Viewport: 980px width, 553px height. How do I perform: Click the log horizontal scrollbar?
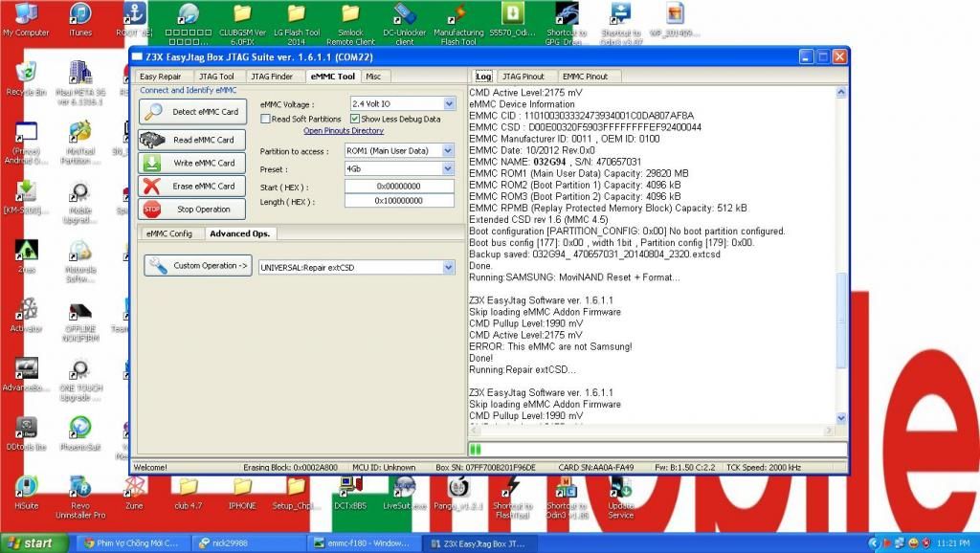[x=653, y=431]
